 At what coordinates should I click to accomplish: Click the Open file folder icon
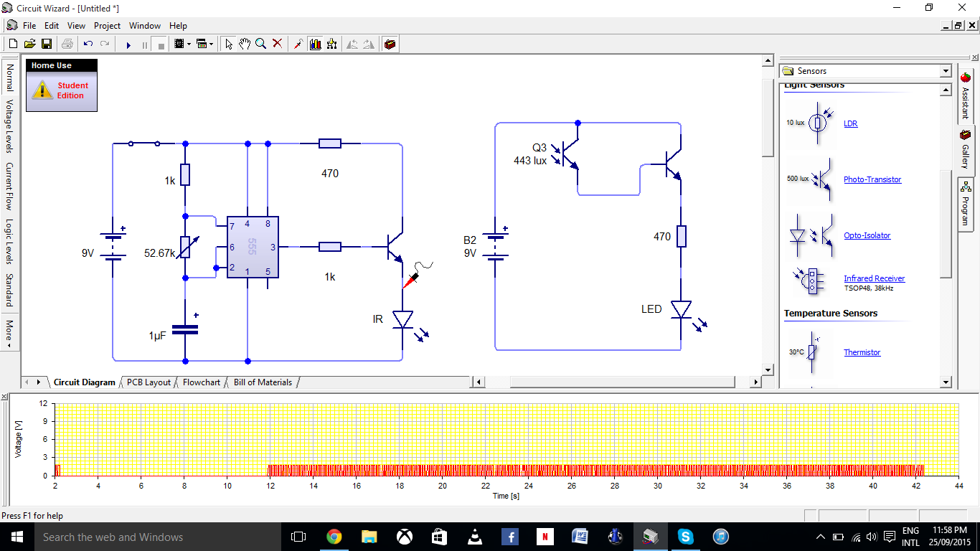click(x=29, y=44)
